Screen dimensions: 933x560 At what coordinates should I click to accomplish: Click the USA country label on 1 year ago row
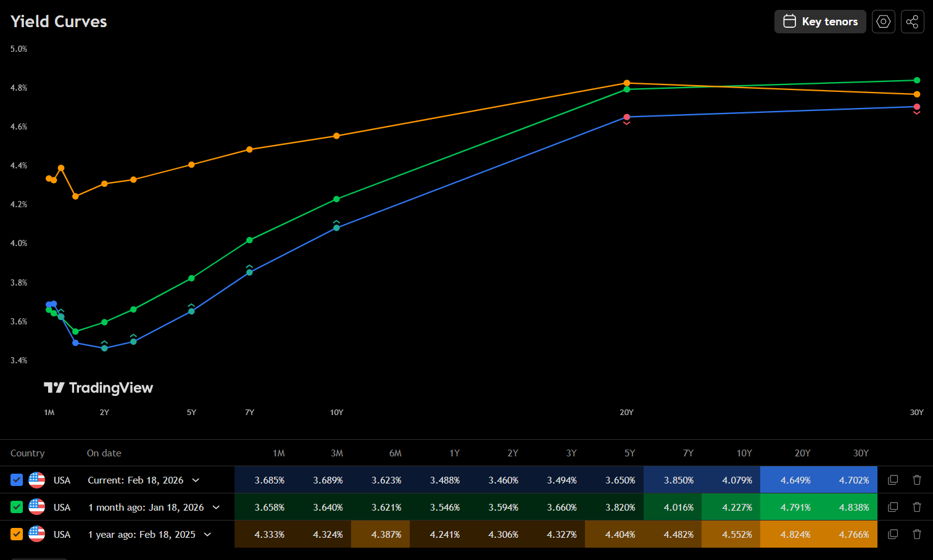click(62, 534)
